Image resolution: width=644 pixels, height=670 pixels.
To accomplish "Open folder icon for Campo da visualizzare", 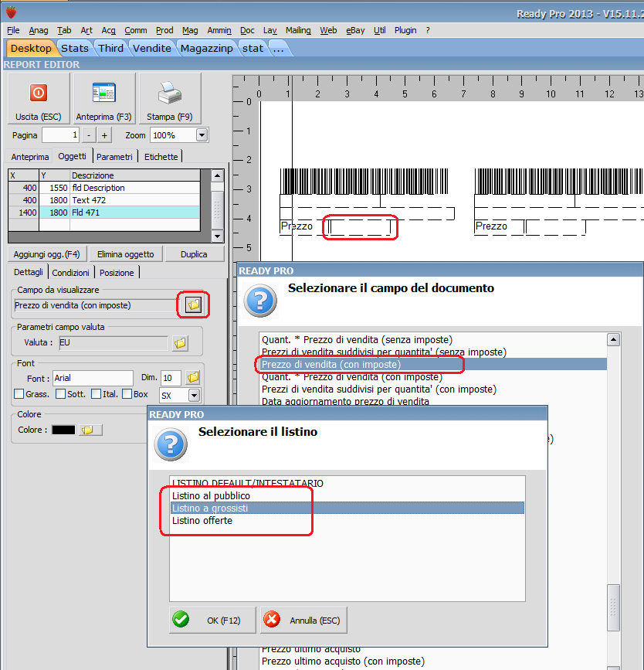I will [194, 304].
